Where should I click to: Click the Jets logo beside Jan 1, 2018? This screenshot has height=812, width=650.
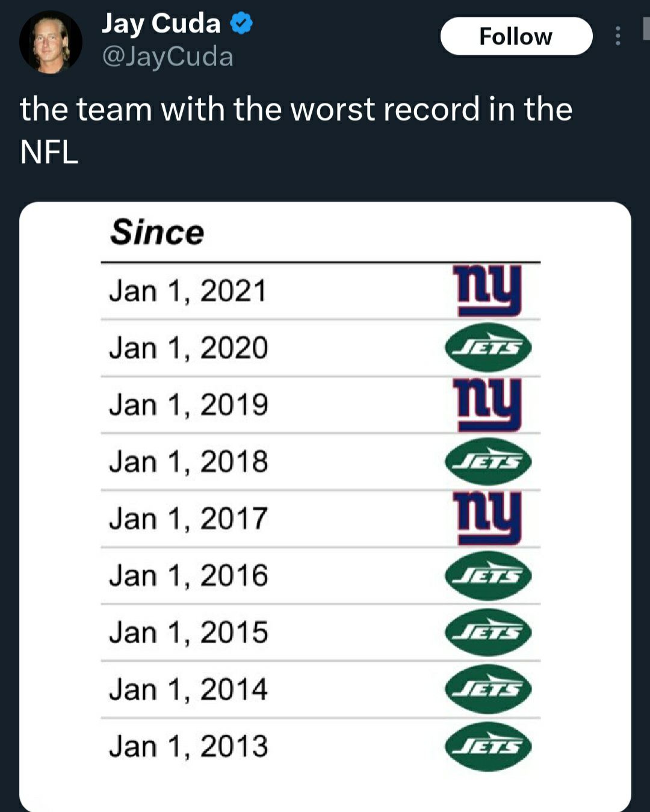pyautogui.click(x=488, y=461)
